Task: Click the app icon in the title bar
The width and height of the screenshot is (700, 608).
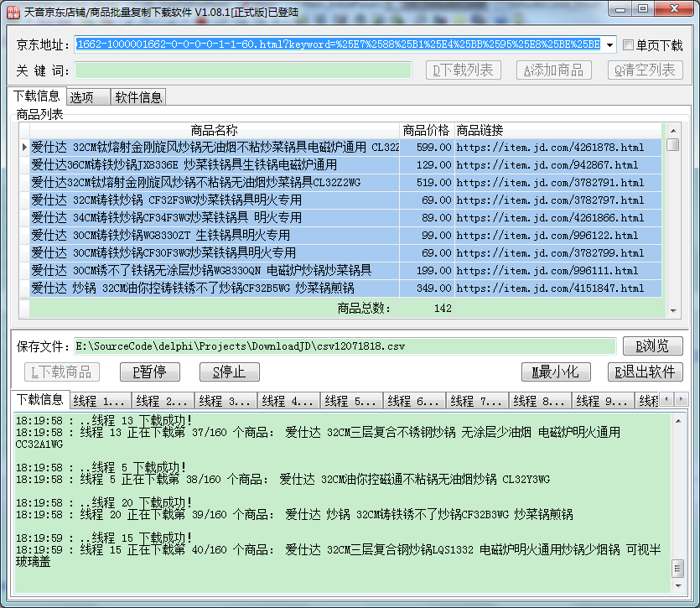Action: (12, 10)
